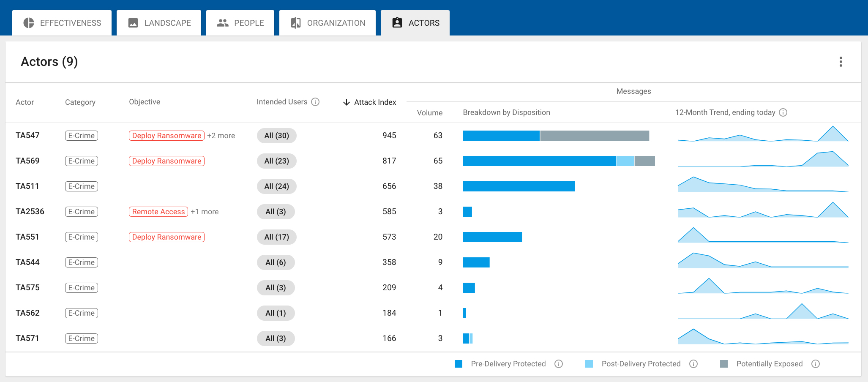Click the Effectiveness pie chart icon
The image size is (868, 382).
click(29, 23)
